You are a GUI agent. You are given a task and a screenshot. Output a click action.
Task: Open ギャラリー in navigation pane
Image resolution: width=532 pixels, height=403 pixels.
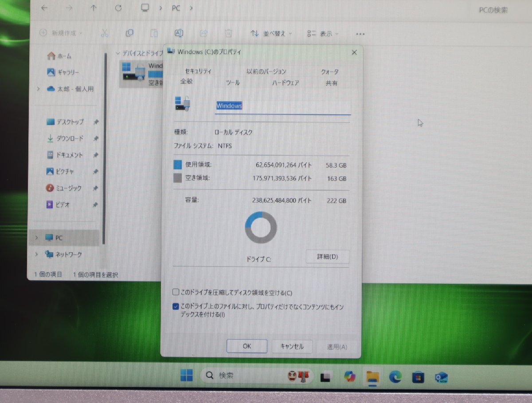pyautogui.click(x=63, y=72)
